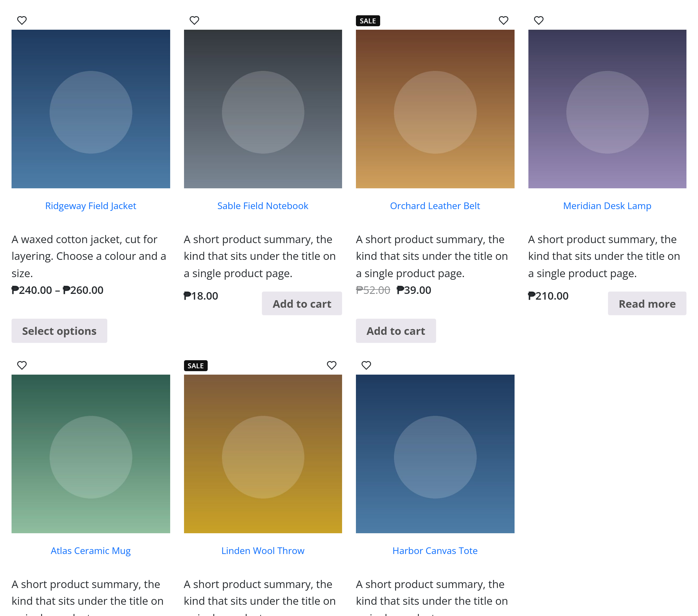The height and width of the screenshot is (616, 698).
Task: Click the waxed cotton jacket description text
Action: coord(89,256)
